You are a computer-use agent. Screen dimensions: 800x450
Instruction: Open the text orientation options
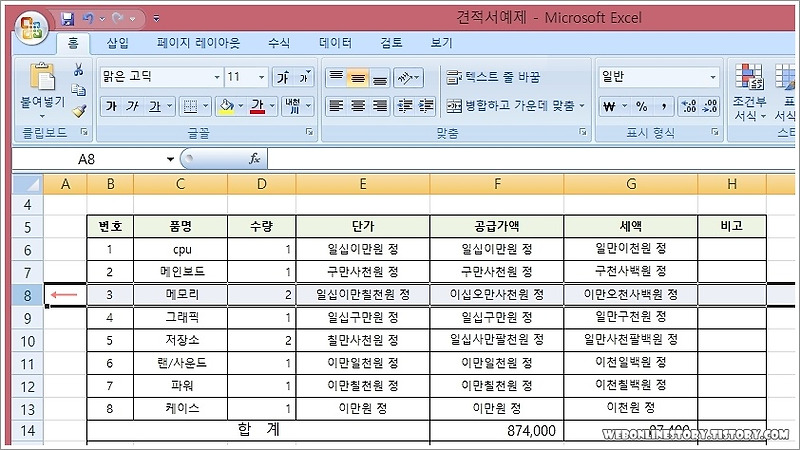pos(408,78)
